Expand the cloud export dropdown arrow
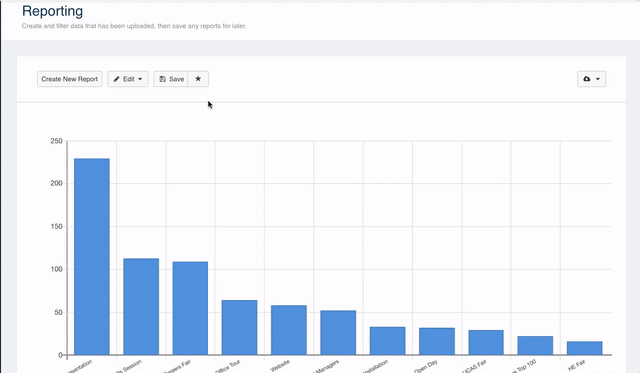The height and width of the screenshot is (373, 640). [x=598, y=79]
